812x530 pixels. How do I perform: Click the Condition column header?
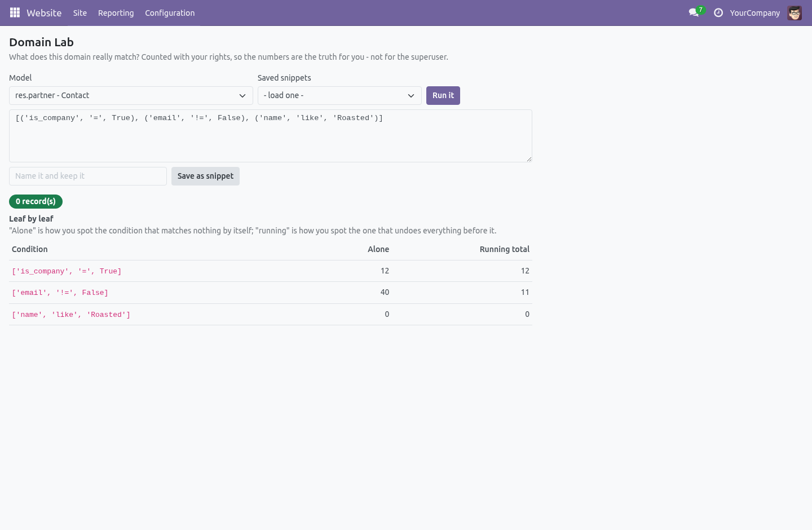pos(30,249)
